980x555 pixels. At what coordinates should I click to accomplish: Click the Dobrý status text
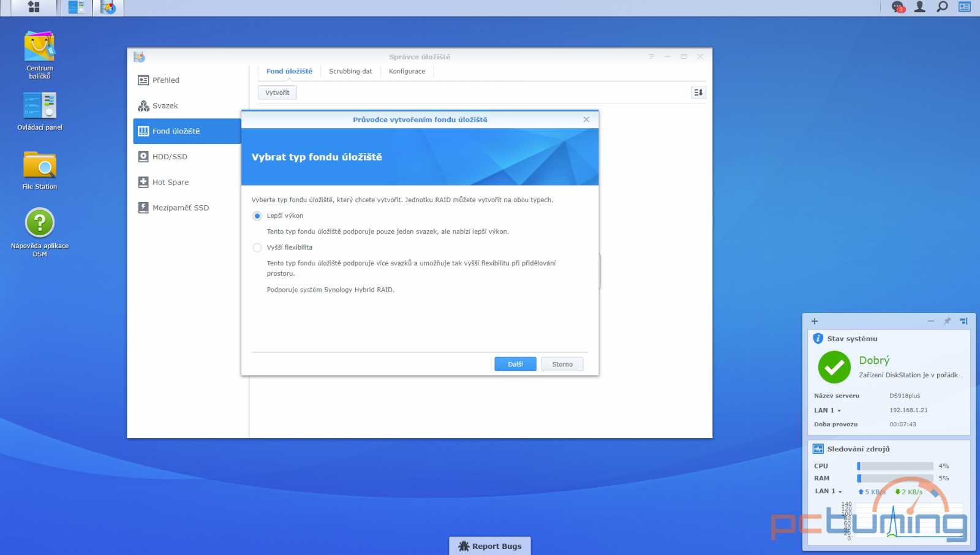[874, 360]
